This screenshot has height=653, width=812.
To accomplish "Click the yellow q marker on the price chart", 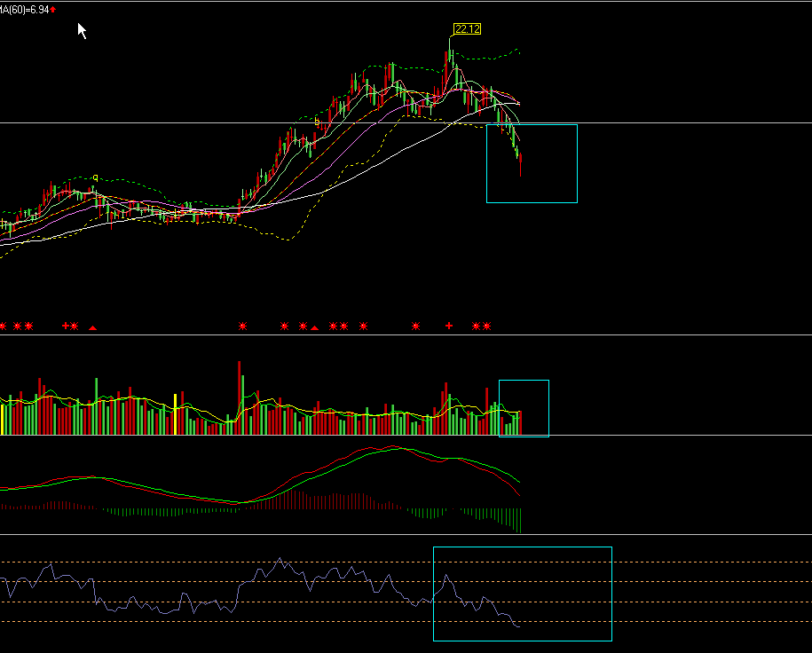I will [95, 178].
